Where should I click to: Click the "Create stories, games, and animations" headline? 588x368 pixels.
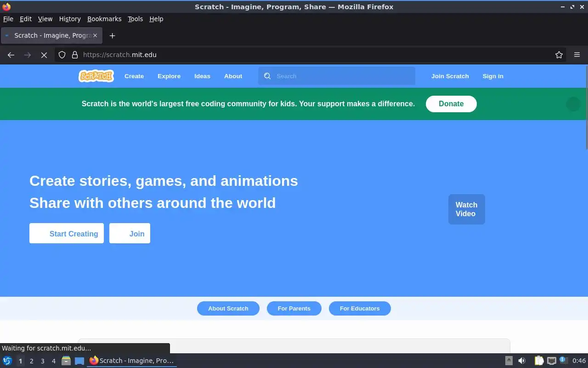[x=164, y=181]
